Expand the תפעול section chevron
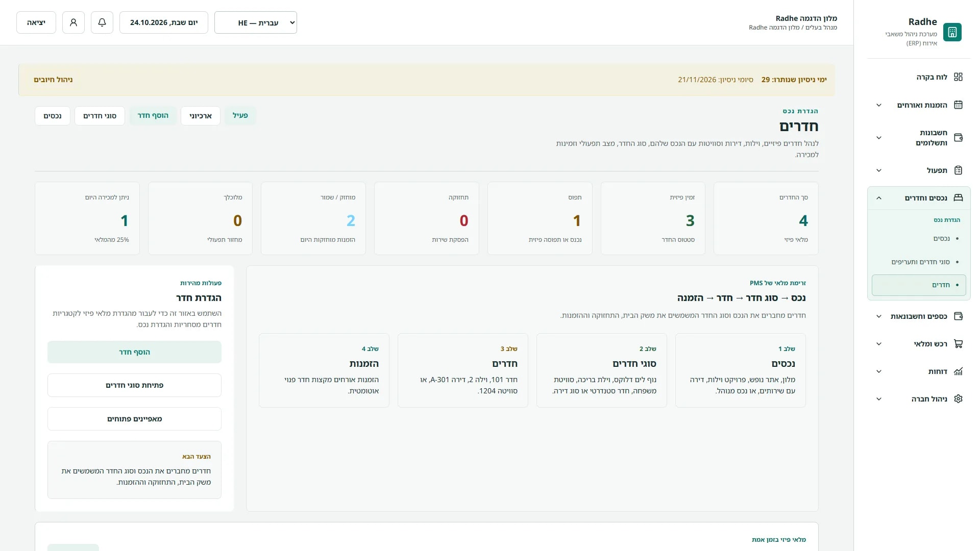 coord(878,170)
